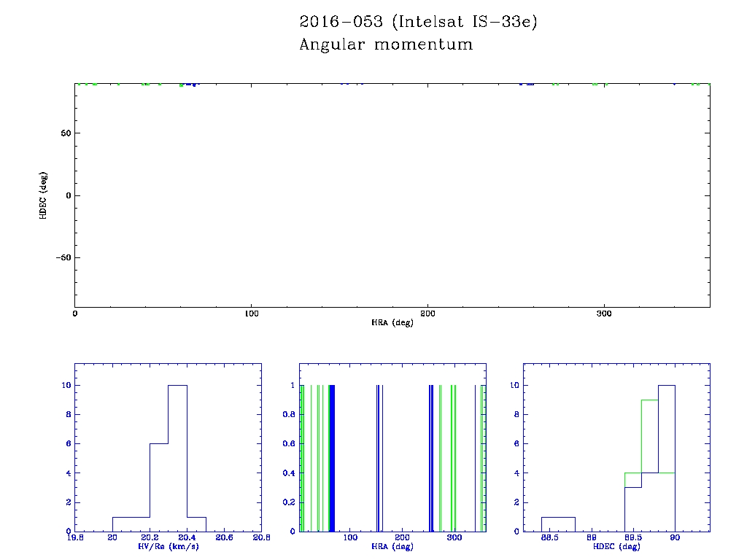Click the thick blue band near 65 in HRA histogram
This screenshot has height=560, width=747.
coord(332,458)
